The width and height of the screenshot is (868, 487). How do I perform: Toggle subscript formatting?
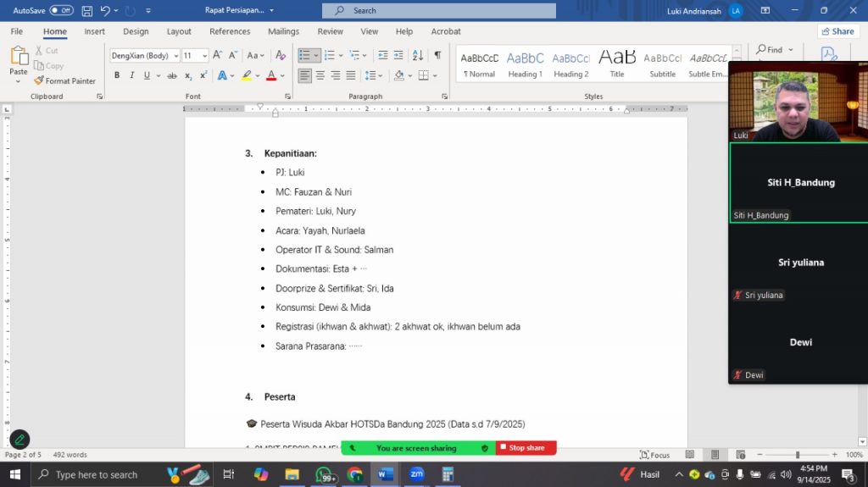coord(188,75)
